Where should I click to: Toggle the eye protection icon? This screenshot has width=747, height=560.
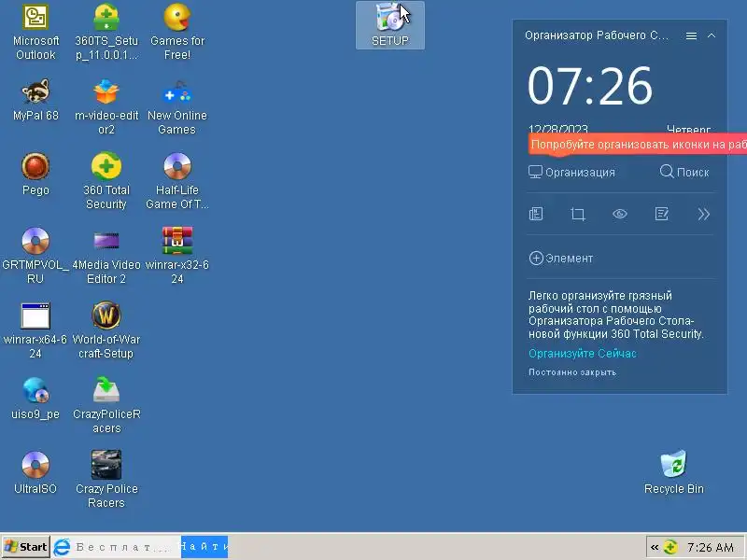620,214
